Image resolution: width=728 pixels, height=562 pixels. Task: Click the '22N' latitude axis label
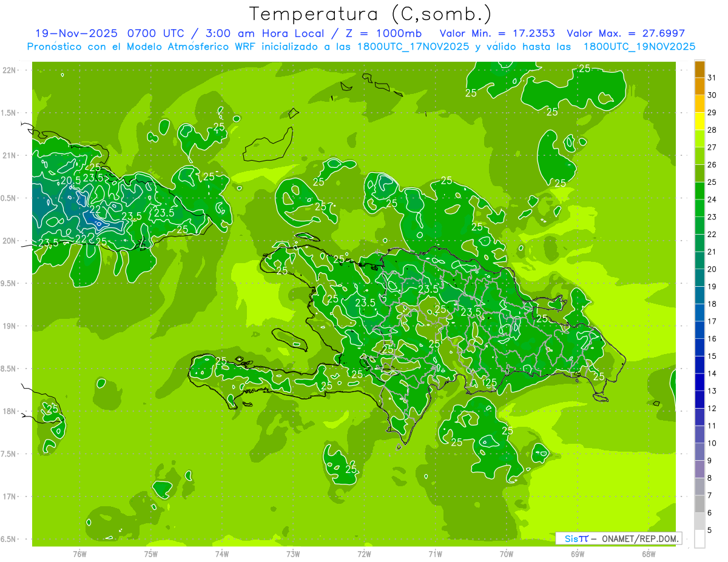(x=10, y=70)
